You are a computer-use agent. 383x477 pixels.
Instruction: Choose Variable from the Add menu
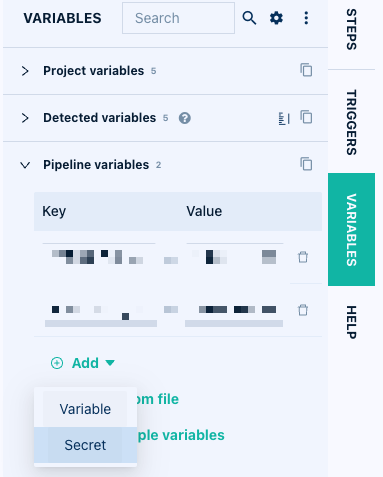coord(85,409)
